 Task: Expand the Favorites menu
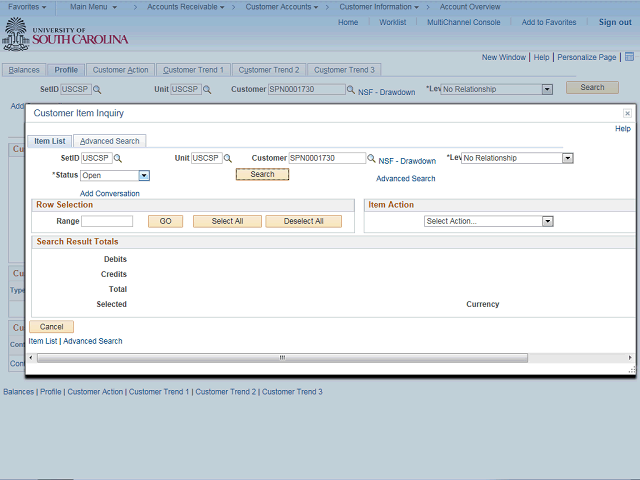27,7
